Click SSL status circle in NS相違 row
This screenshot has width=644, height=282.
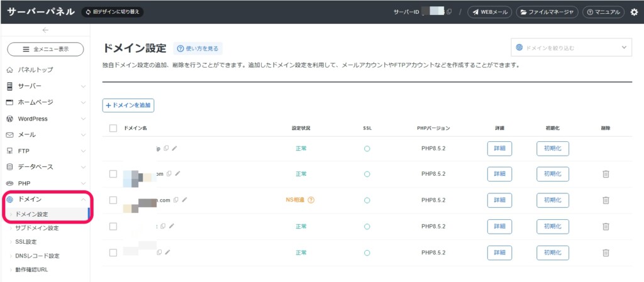(367, 200)
